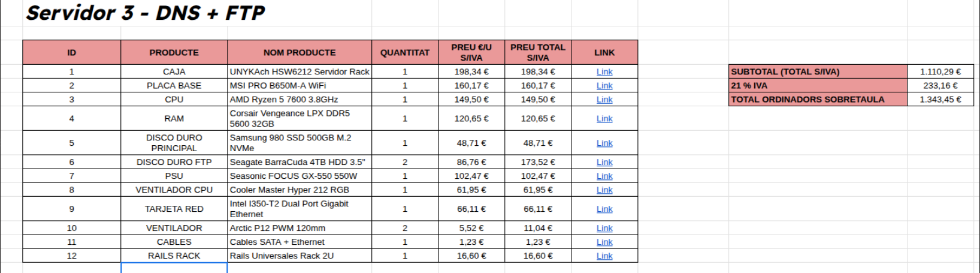Follow the Link in the RAM row
980x273 pixels.
click(x=604, y=119)
